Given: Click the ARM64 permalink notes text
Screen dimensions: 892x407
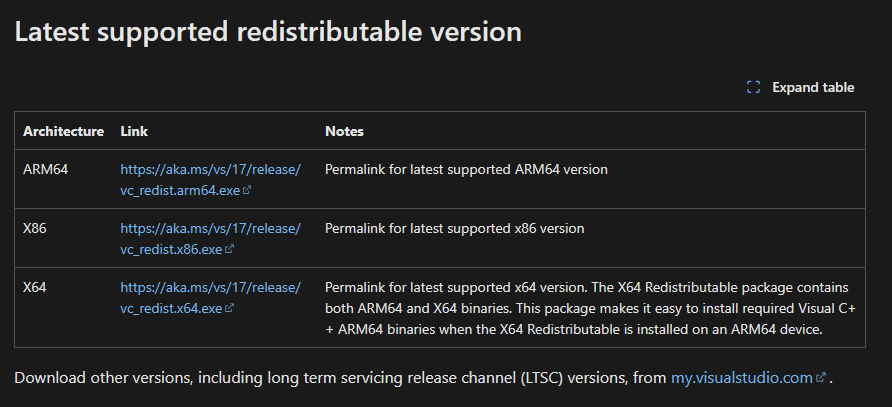Looking at the screenshot, I should [466, 170].
